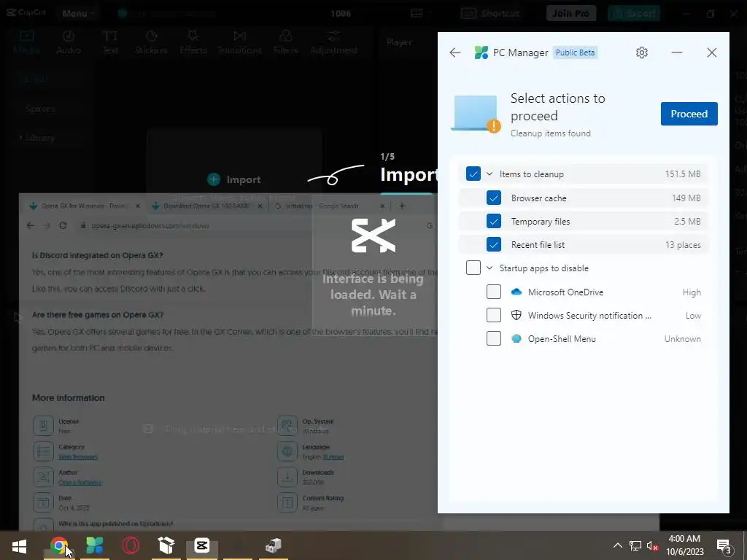The width and height of the screenshot is (747, 560).
Task: Open PC Manager settings gear
Action: 642,52
